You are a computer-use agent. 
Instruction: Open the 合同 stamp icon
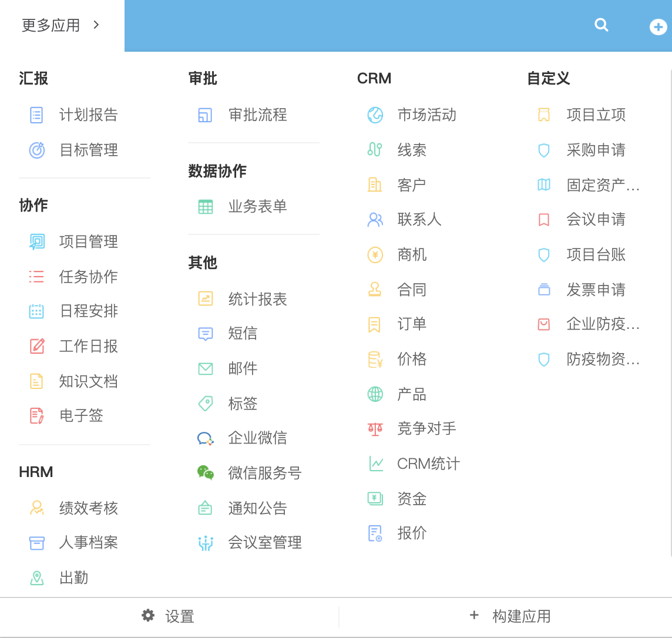[x=375, y=289]
